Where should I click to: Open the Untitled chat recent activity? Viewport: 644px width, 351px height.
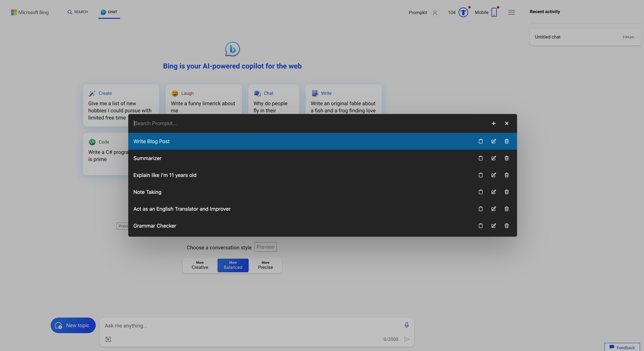(585, 37)
